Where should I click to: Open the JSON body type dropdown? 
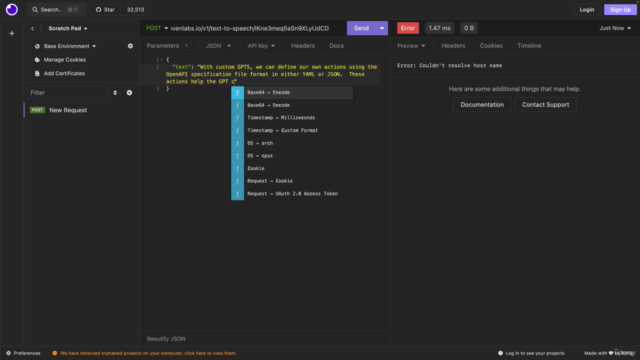[218, 46]
